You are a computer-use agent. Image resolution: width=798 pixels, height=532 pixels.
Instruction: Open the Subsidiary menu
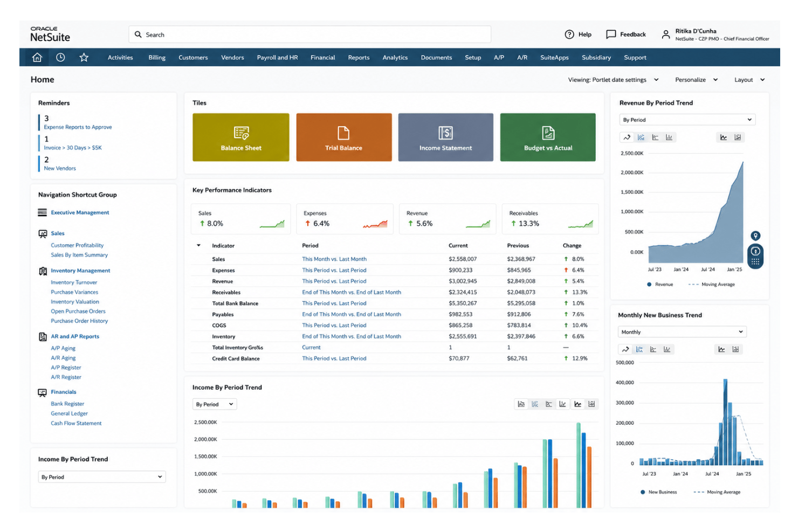(596, 58)
